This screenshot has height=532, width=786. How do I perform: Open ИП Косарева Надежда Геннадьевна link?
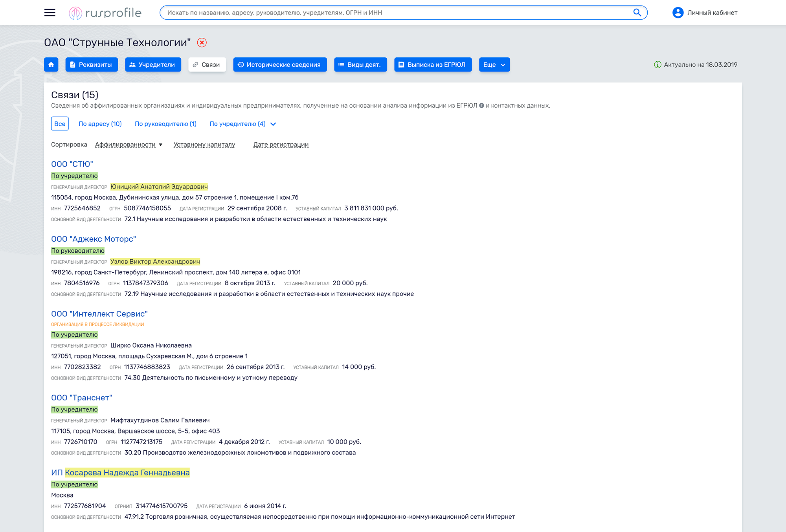click(x=120, y=472)
